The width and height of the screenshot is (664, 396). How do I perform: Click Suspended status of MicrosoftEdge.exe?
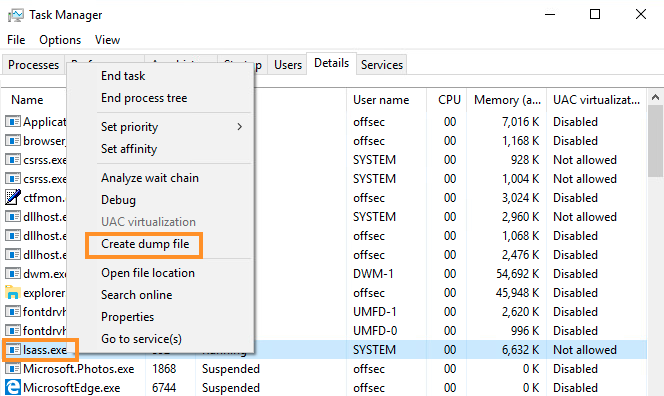(x=231, y=388)
